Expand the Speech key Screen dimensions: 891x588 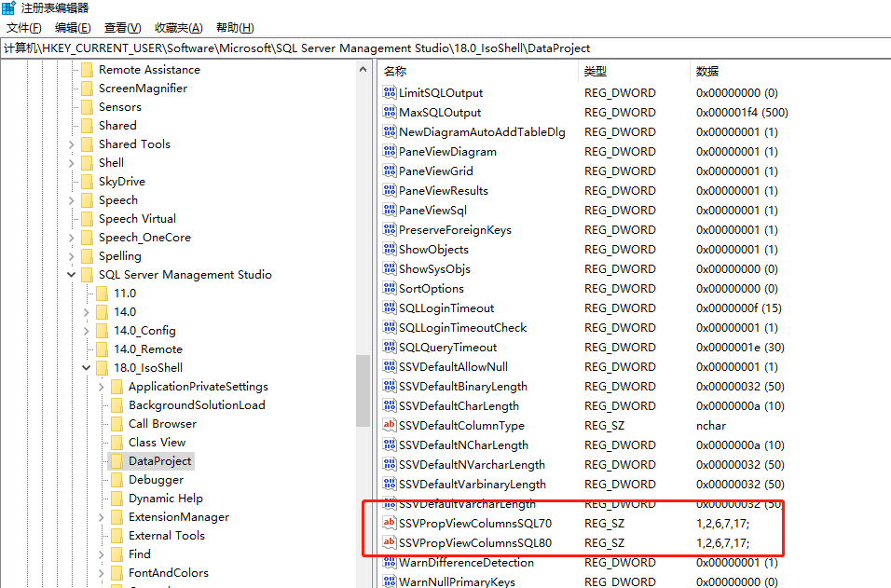pos(72,200)
